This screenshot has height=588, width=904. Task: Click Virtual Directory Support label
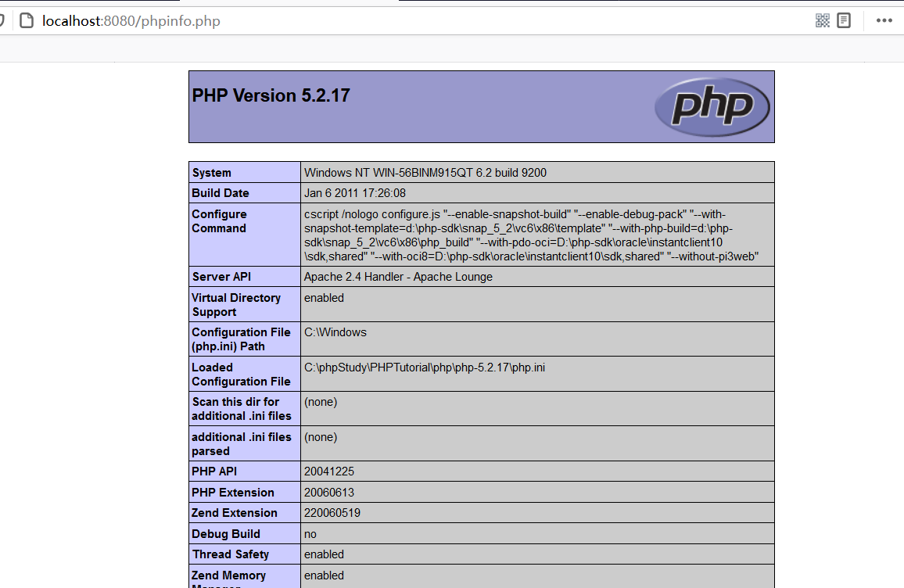tap(236, 304)
